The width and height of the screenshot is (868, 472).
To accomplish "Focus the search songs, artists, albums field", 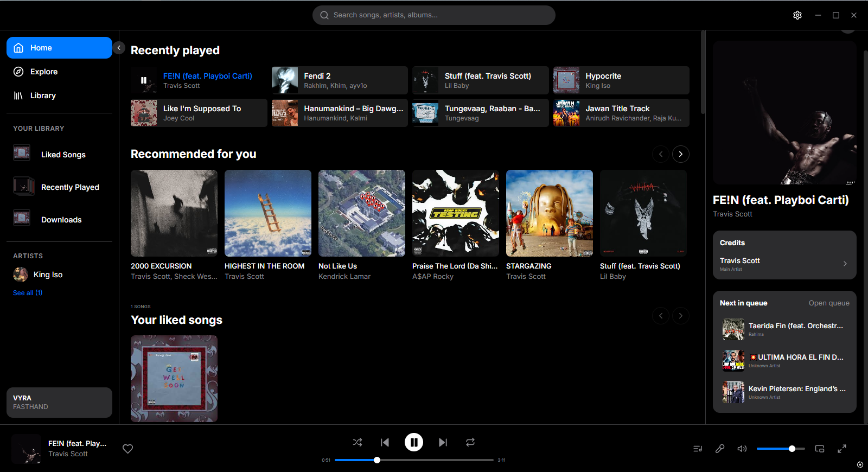I will point(433,15).
